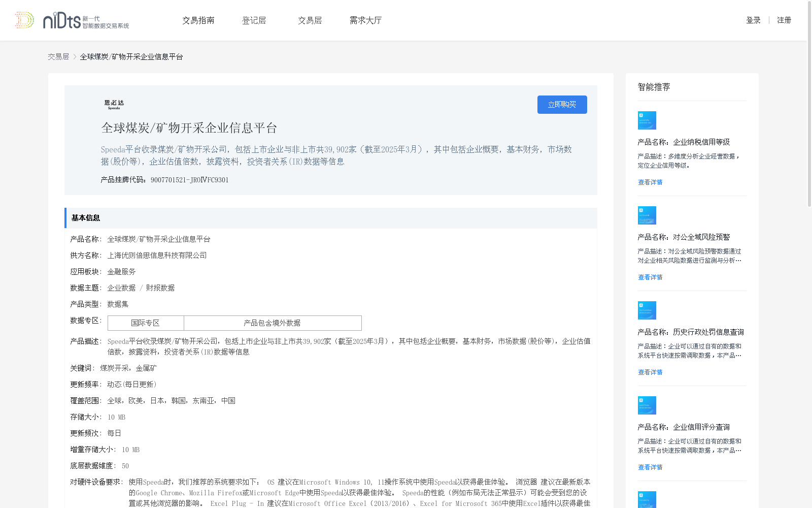This screenshot has width=812, height=508.
Task: Click the 立即购买 button
Action: 562,105
